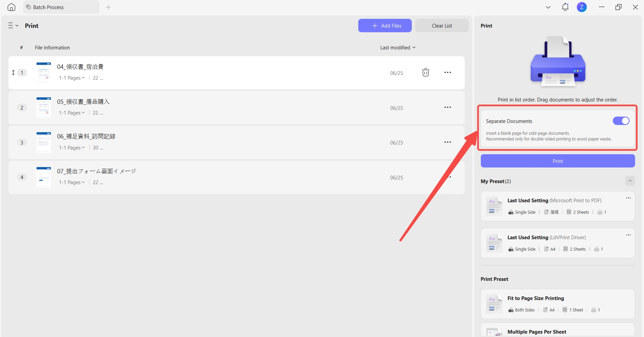Open the home screen icon
This screenshot has height=337, width=644.
click(11, 7)
